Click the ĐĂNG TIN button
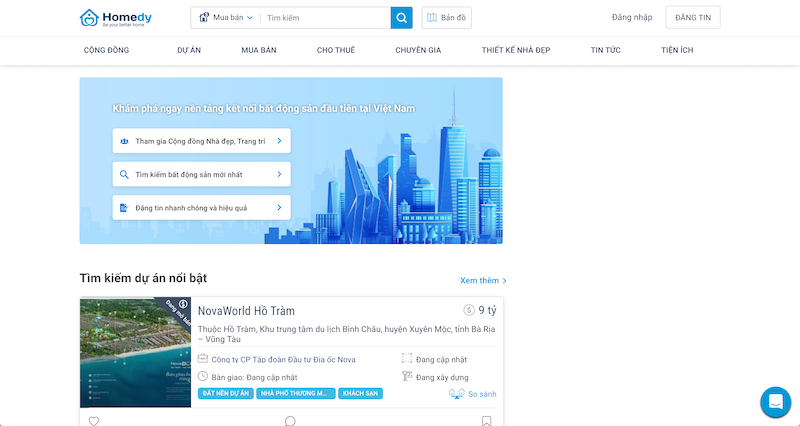The height and width of the screenshot is (426, 800). [x=693, y=17]
